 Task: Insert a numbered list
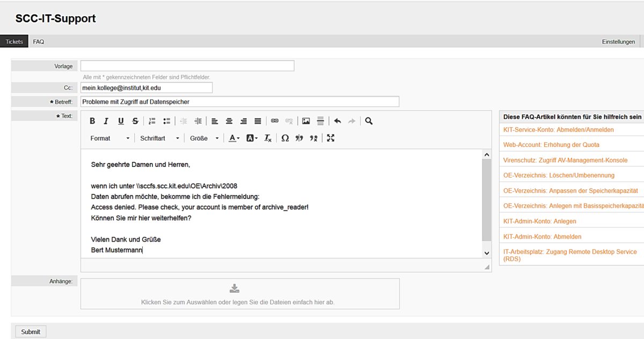pyautogui.click(x=152, y=121)
